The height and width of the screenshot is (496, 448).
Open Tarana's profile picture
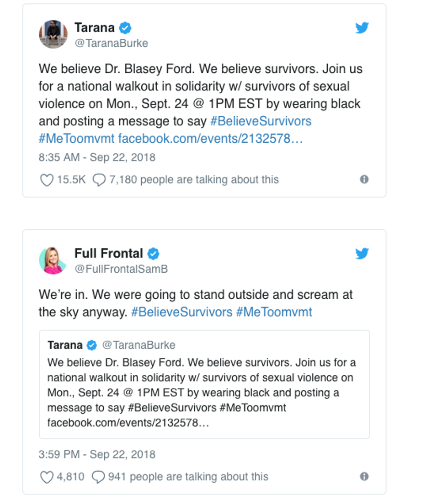click(53, 34)
